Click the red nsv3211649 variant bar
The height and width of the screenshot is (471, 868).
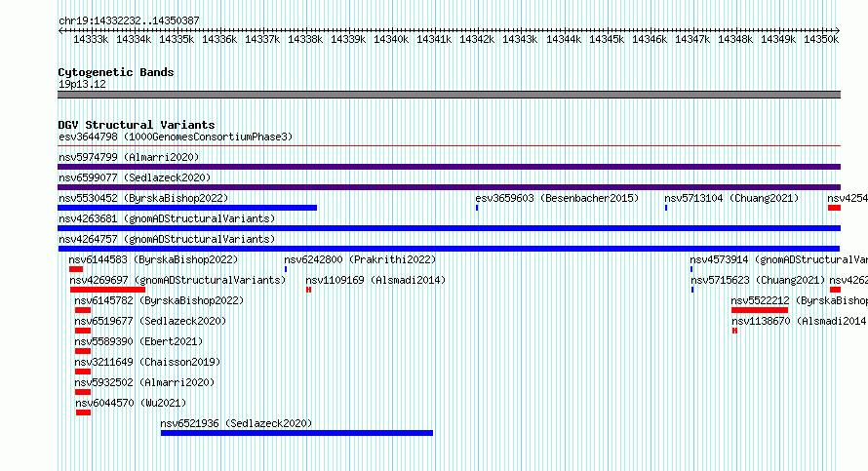(83, 372)
